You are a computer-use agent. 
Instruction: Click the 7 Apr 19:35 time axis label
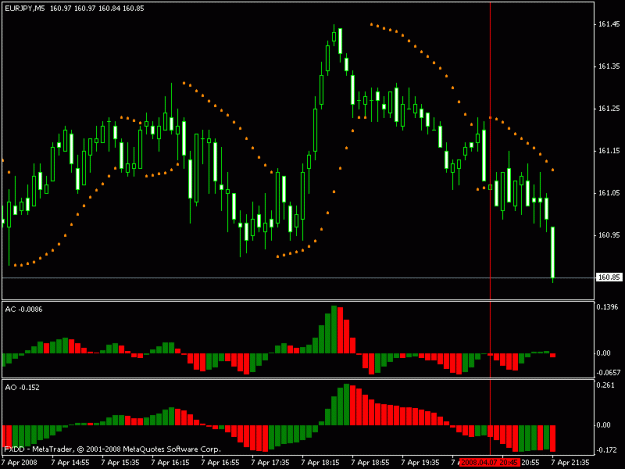point(420,463)
